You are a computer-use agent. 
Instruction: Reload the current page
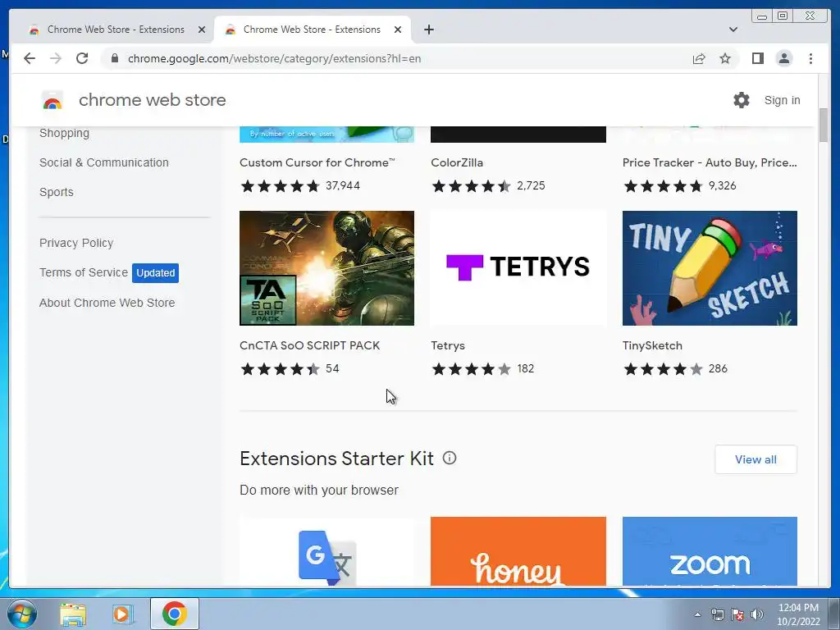point(82,58)
